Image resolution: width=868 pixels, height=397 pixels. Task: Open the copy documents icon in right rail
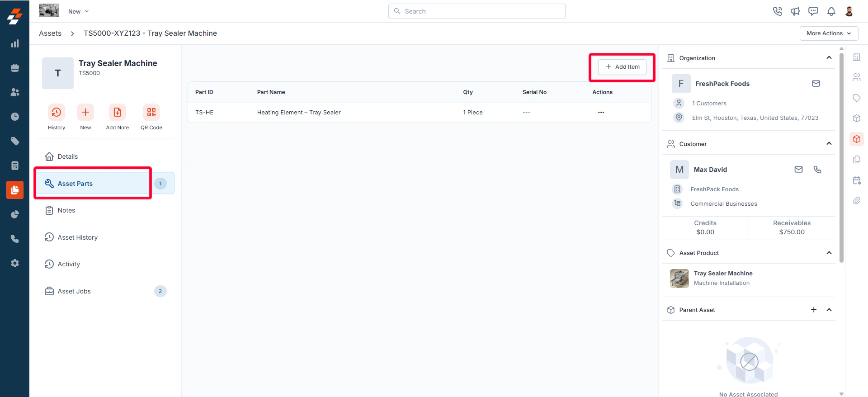coord(857,160)
